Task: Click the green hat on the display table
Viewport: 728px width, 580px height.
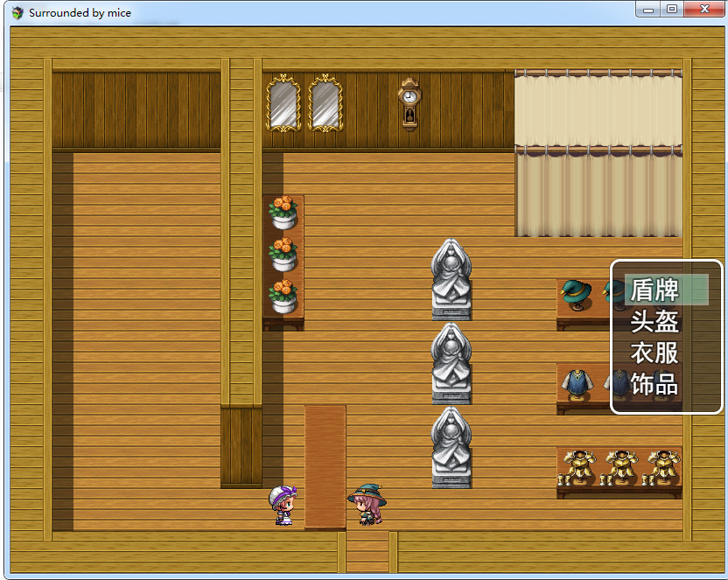Action: coord(577,291)
